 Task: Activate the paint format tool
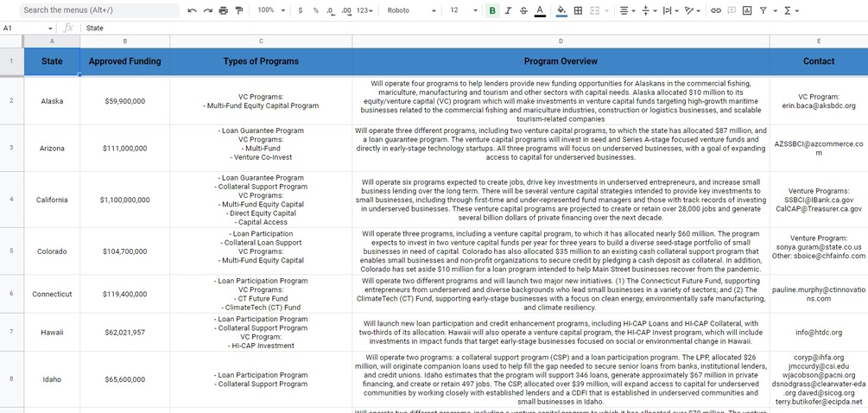pos(239,10)
